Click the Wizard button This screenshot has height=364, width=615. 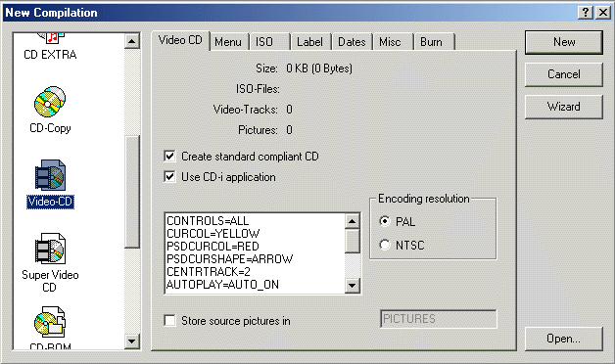(564, 107)
